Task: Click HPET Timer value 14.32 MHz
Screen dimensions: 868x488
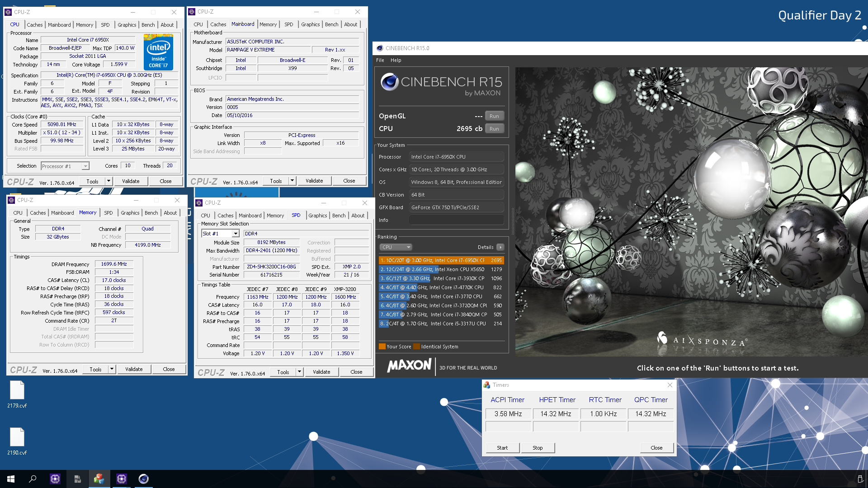Action: (x=556, y=414)
